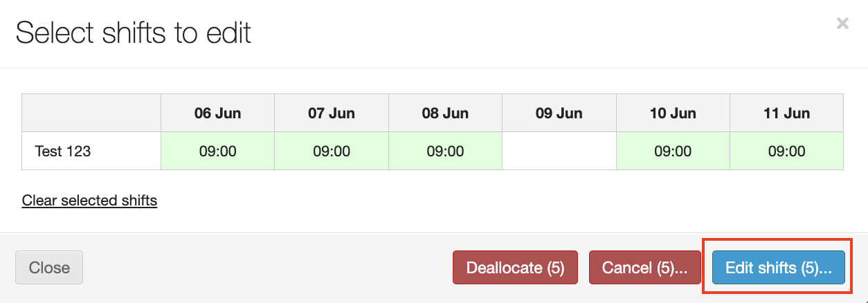
Task: Deselect the 11 Jun 09:00 shift
Action: click(786, 151)
